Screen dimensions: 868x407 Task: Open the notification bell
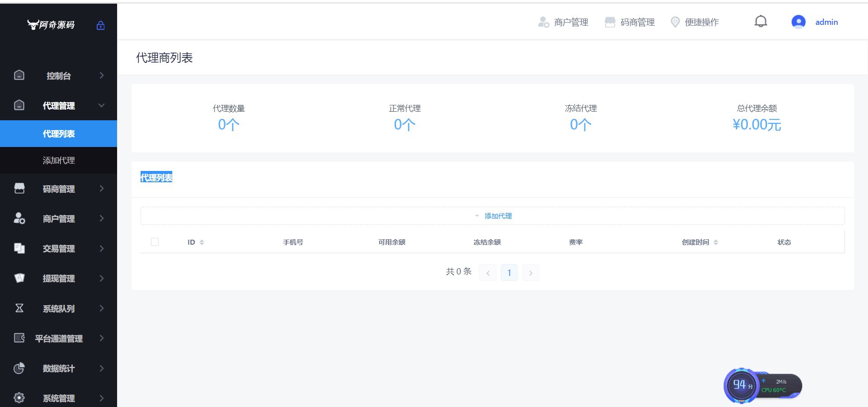760,22
